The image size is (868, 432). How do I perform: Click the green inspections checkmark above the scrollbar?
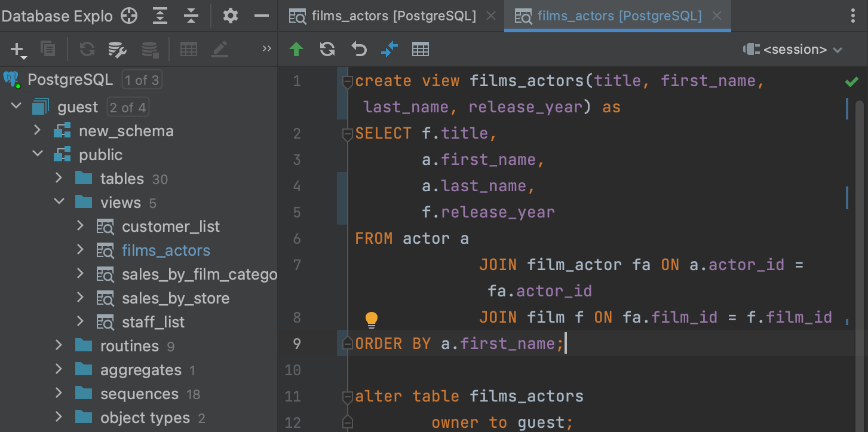[852, 82]
